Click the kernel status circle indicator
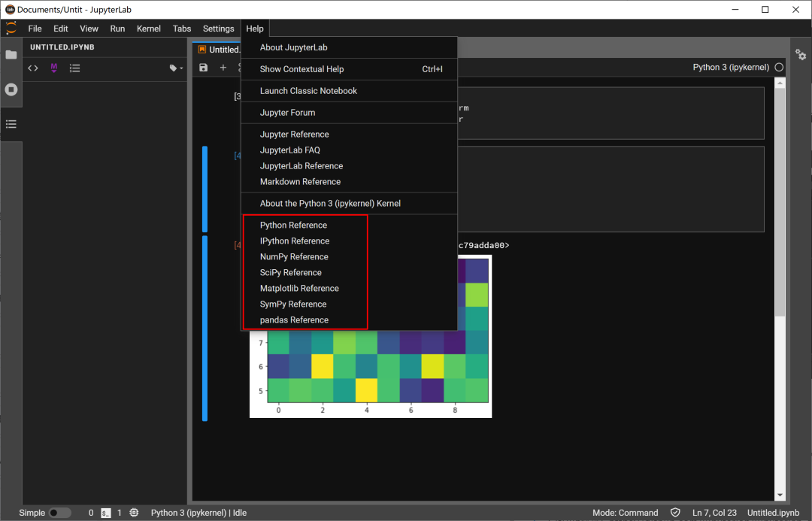The height and width of the screenshot is (521, 812). (x=779, y=68)
